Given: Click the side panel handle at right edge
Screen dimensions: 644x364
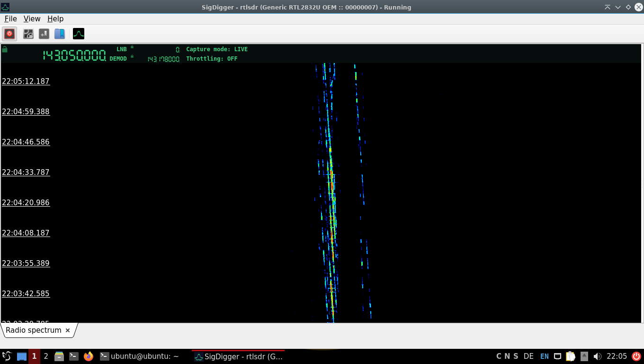Looking at the screenshot, I should 643,183.
